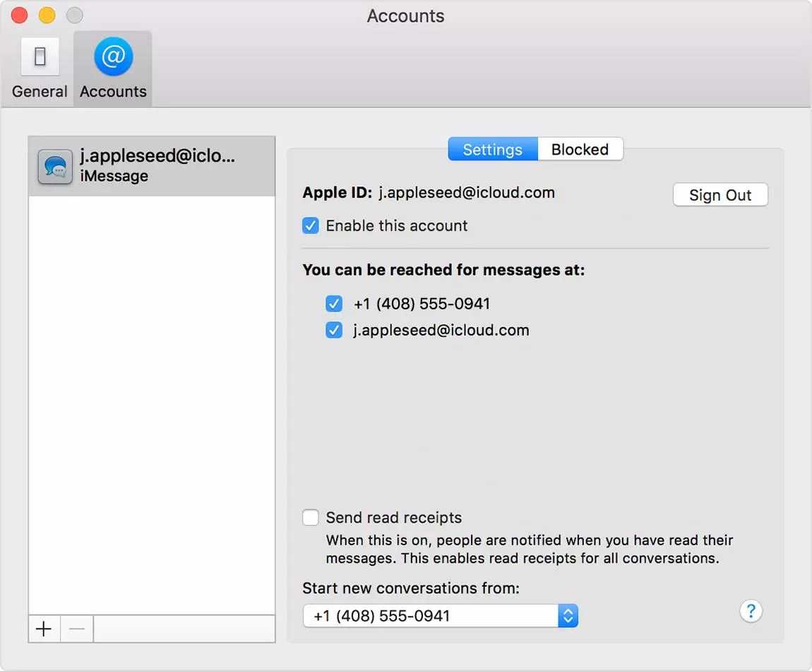Click the iMessage speech bubble account icon
812x671 pixels.
coord(55,167)
